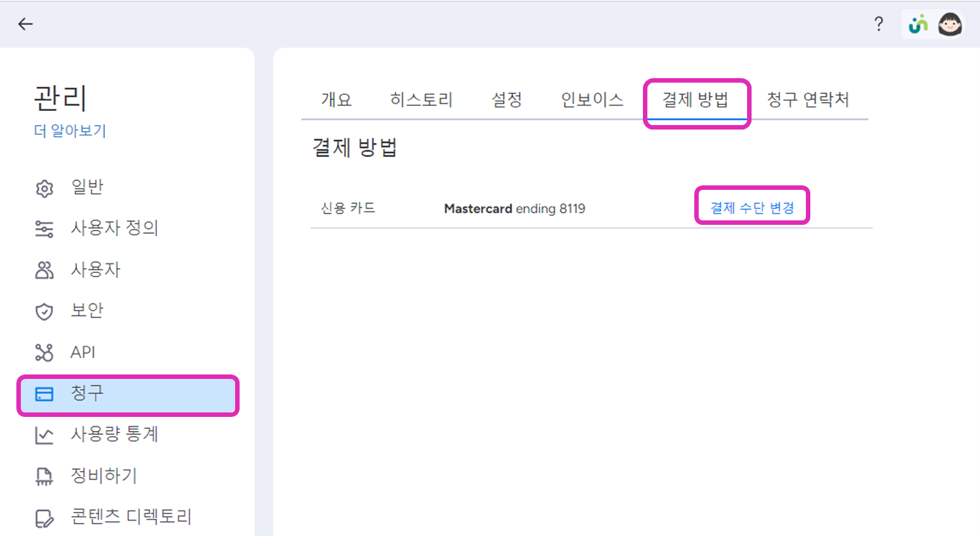The width and height of the screenshot is (980, 536).
Task: Click the green organization logo icon
Action: [x=918, y=25]
